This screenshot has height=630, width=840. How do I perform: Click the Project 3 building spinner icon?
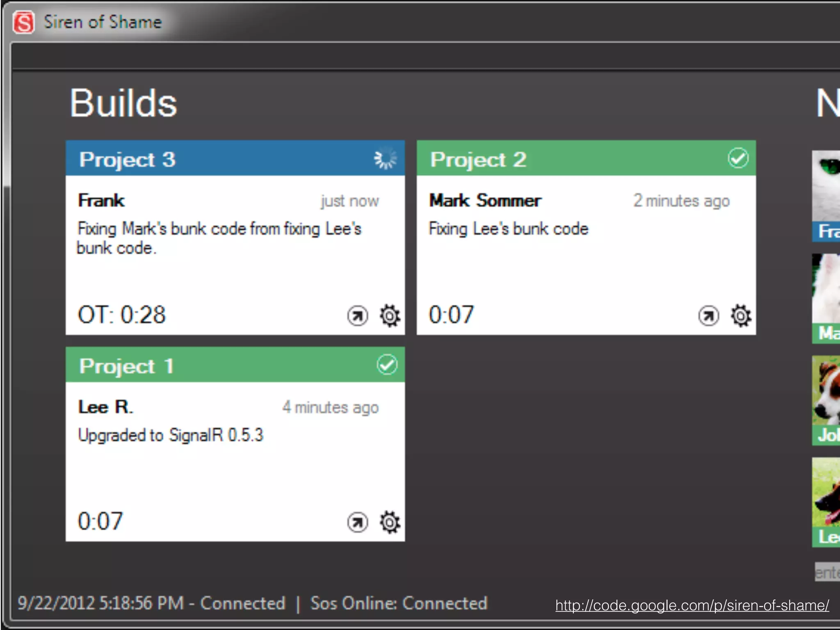coord(385,159)
